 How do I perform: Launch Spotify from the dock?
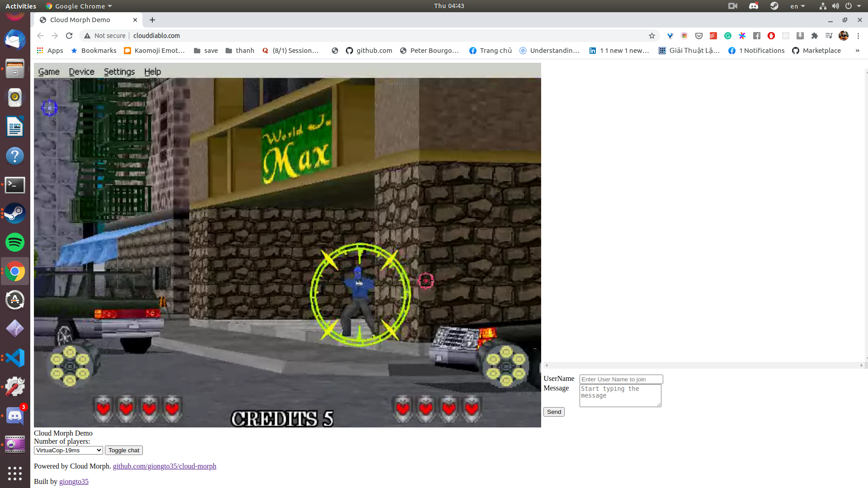15,242
